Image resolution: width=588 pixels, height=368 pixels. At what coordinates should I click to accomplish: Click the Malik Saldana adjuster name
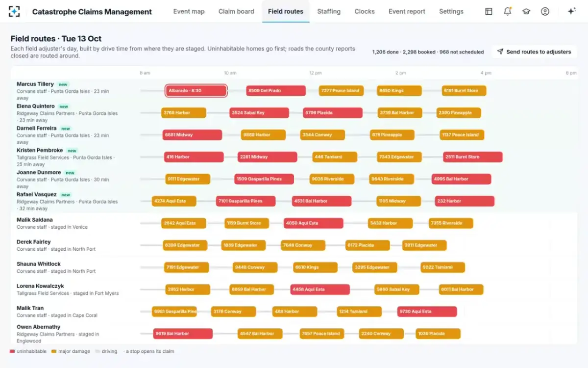pos(35,220)
